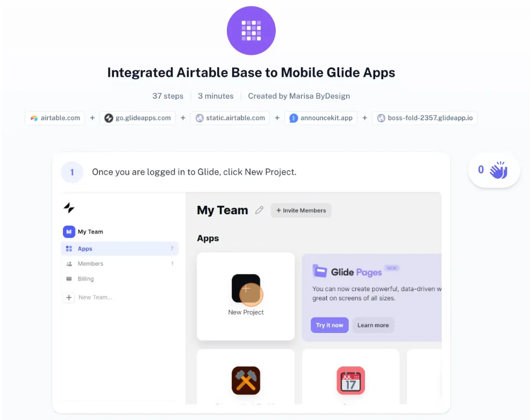Click the purple M avatar for My Team
Image resolution: width=530 pixels, height=420 pixels.
(x=69, y=231)
